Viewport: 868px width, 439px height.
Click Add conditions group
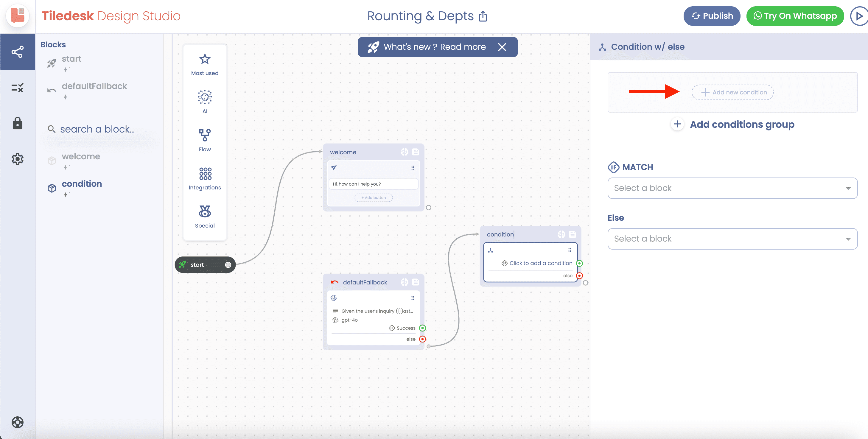click(x=742, y=124)
